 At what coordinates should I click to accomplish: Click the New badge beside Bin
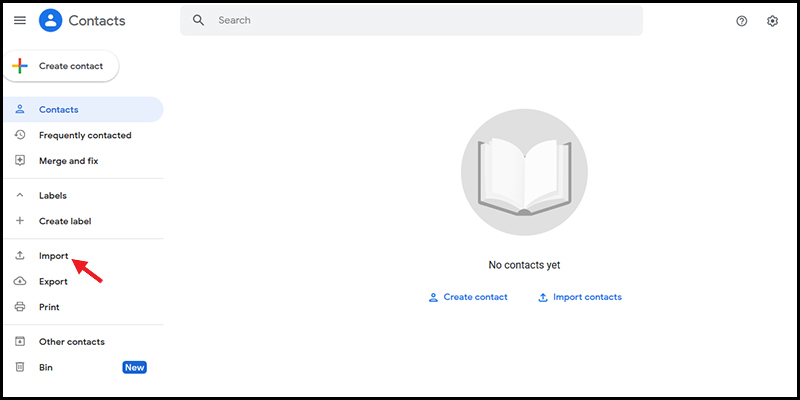click(134, 367)
